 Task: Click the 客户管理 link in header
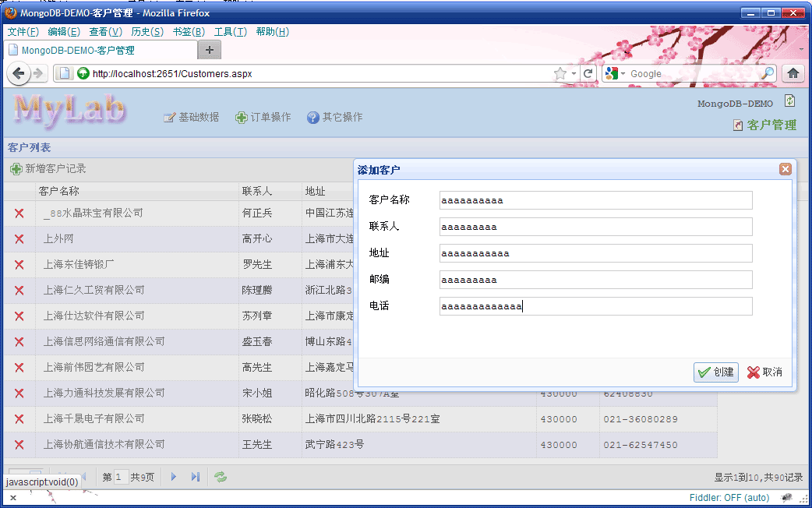pos(765,125)
